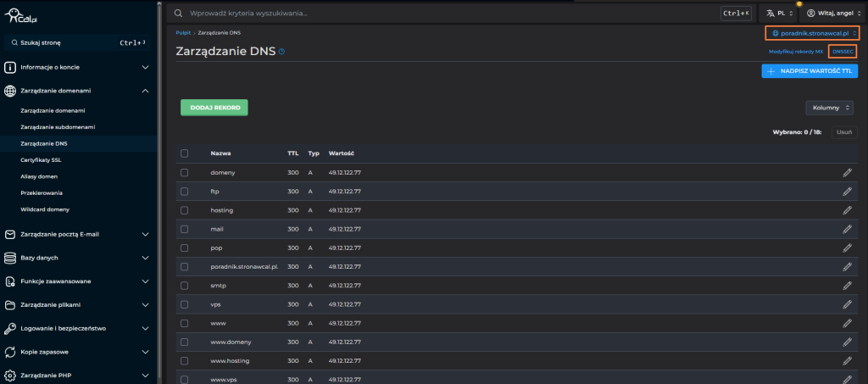The image size is (868, 384).
Task: Click the Bazy danych database icon
Action: pyautogui.click(x=10, y=258)
